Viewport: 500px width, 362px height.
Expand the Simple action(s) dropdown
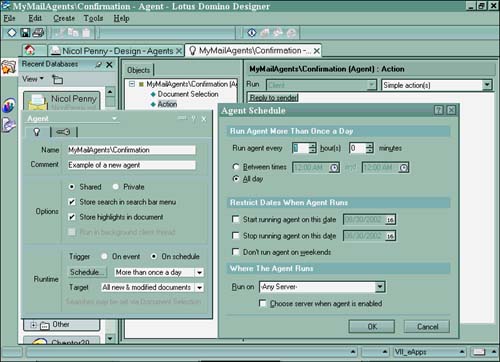(x=487, y=85)
